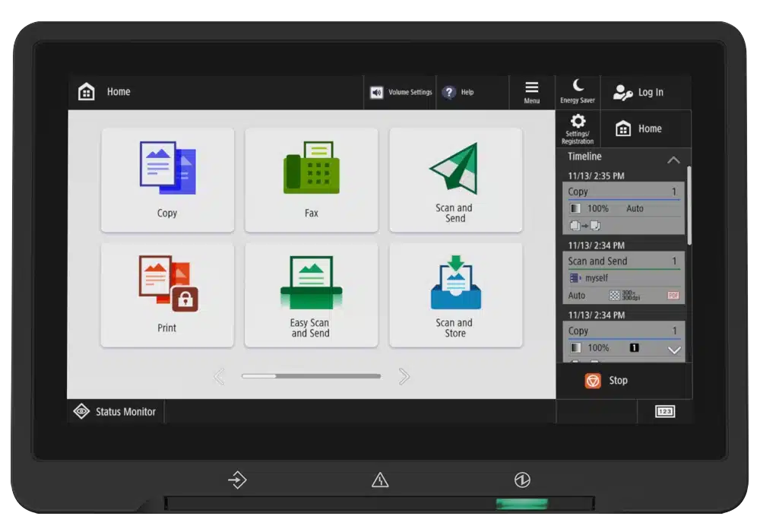Go to previous home page arrow
760x532 pixels.
click(219, 376)
